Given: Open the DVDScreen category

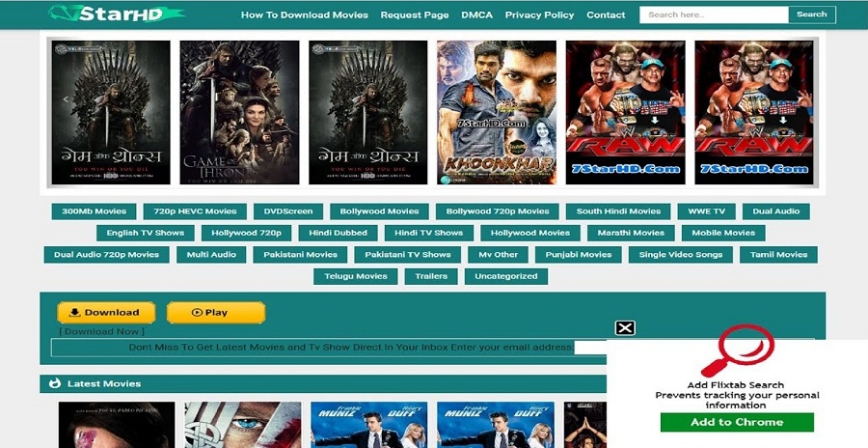Looking at the screenshot, I should point(288,211).
